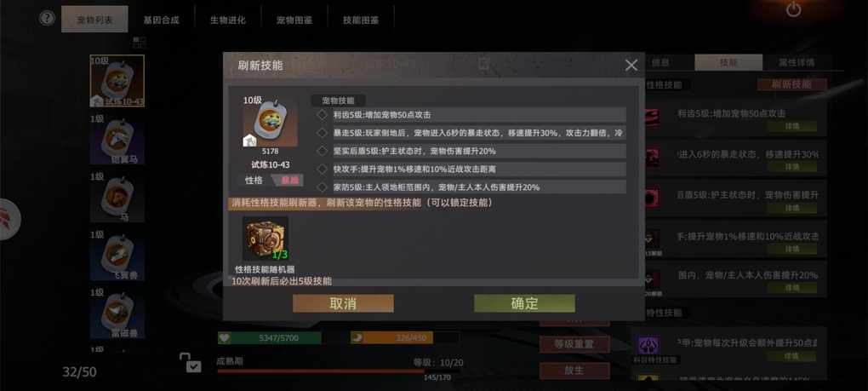Click 详情 under 利齿5级 skill
This screenshot has height=391, width=868.
point(792,126)
